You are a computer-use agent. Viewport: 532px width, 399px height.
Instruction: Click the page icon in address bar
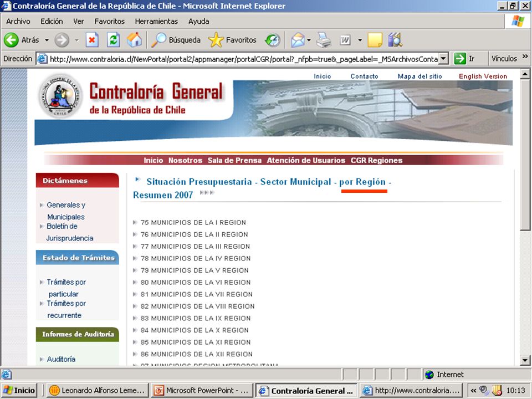click(42, 59)
